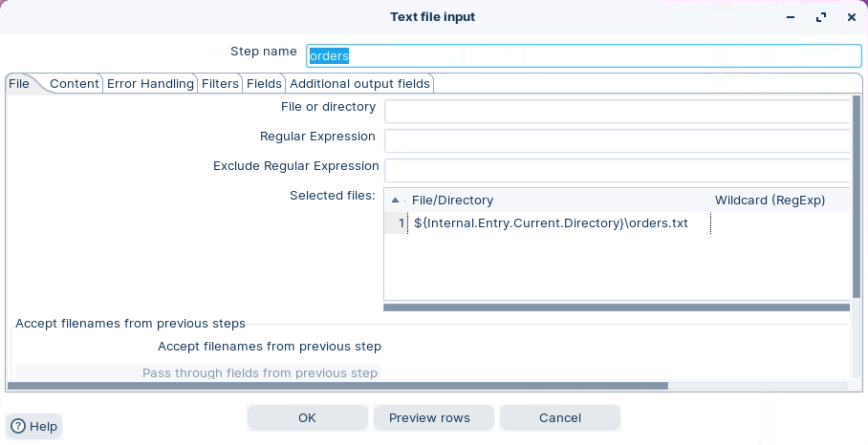Select the File tab

[x=19, y=84]
